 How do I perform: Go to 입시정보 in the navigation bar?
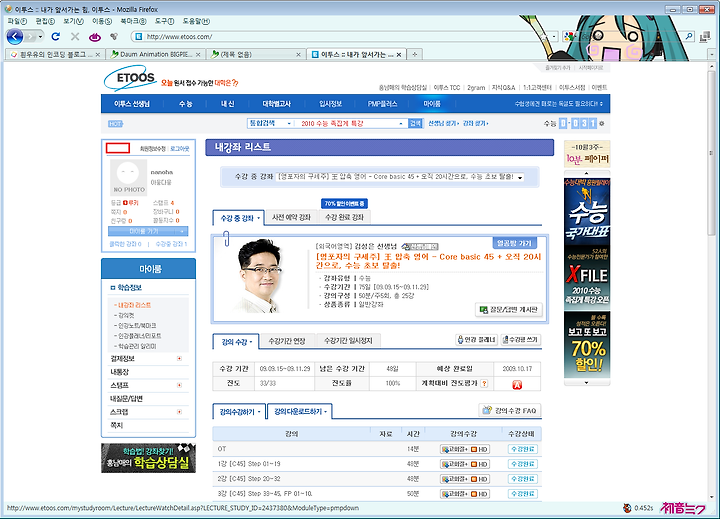click(x=331, y=104)
